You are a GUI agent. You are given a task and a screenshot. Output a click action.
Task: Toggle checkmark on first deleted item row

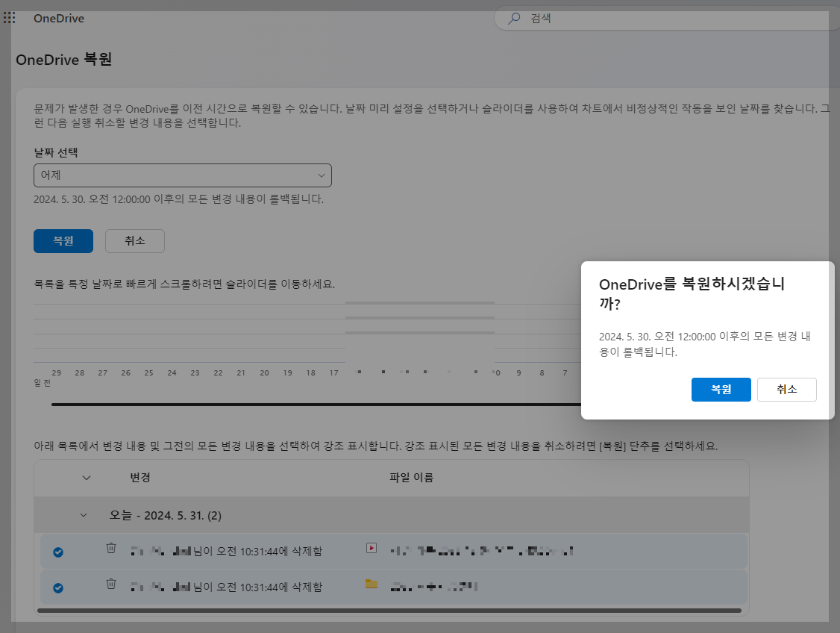click(58, 552)
